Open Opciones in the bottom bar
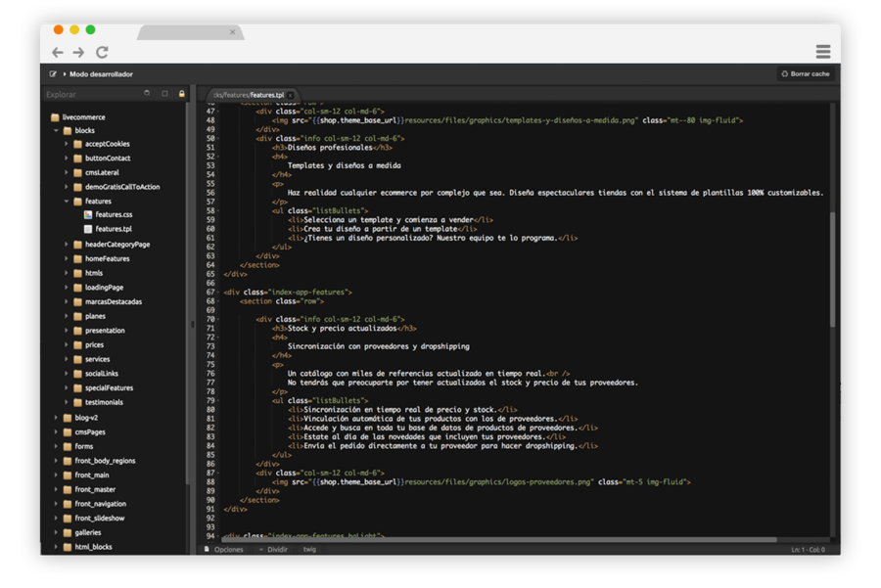The height and width of the screenshot is (588, 881). pos(227,550)
